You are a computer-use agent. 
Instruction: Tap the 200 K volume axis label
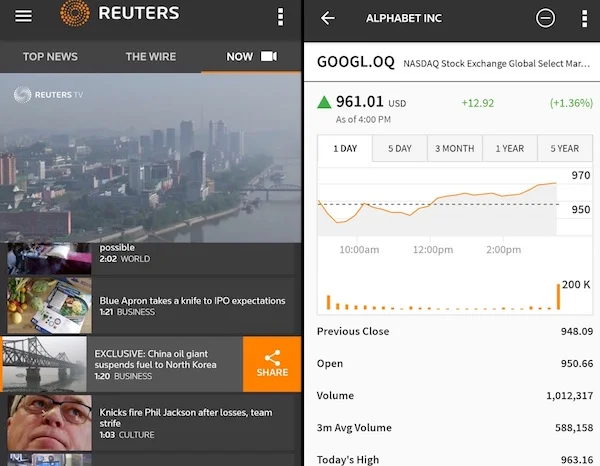point(576,285)
